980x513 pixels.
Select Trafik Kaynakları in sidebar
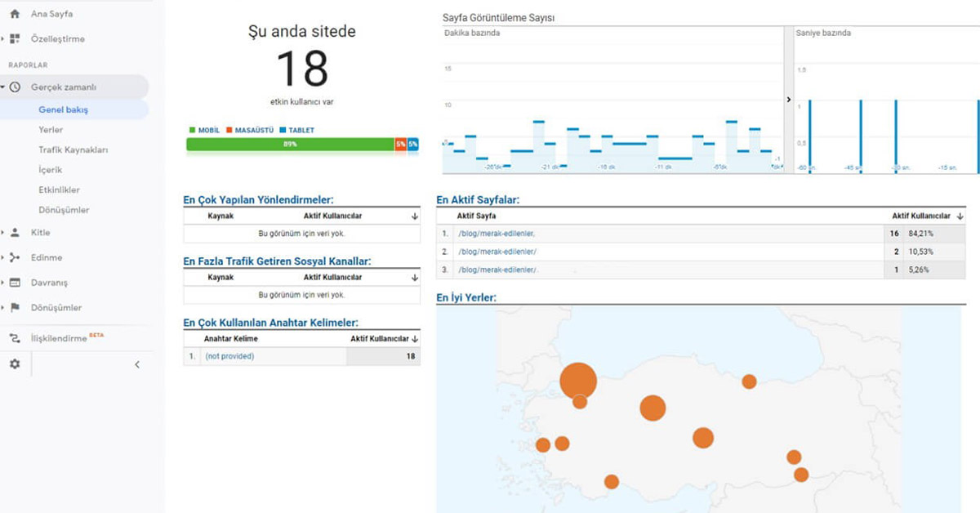point(73,150)
